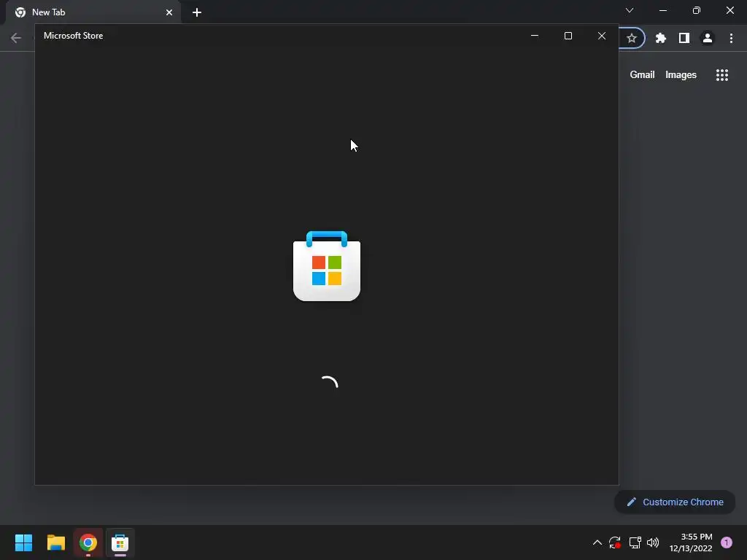
Task: Open clock and date panel
Action: click(x=691, y=542)
